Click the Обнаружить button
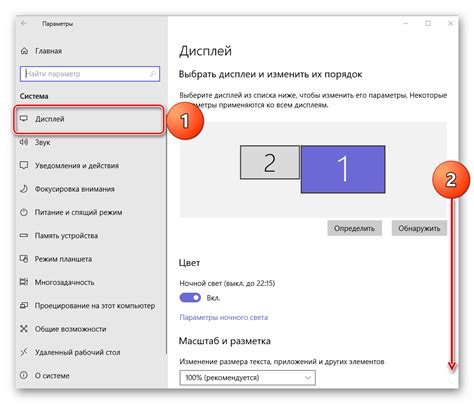474x404 pixels. tap(419, 228)
